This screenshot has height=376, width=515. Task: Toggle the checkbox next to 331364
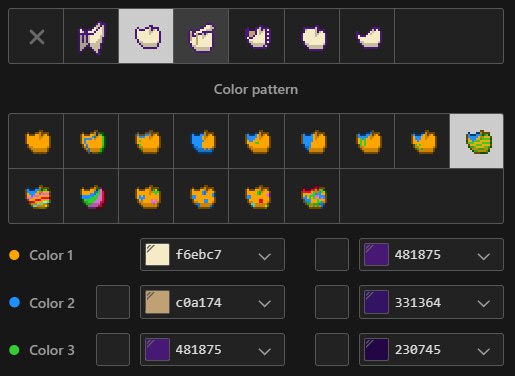coord(332,302)
